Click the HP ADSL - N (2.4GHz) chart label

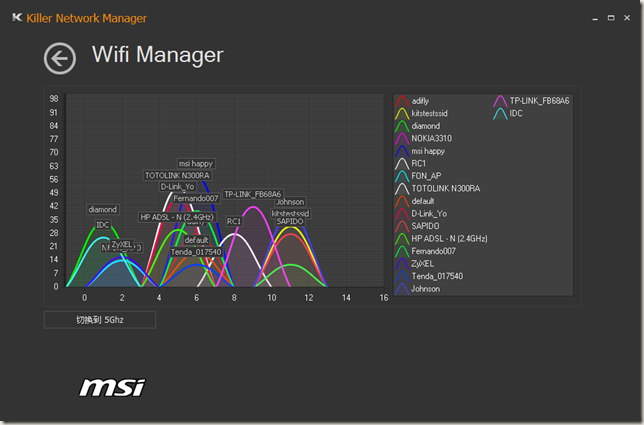pyautogui.click(x=177, y=217)
